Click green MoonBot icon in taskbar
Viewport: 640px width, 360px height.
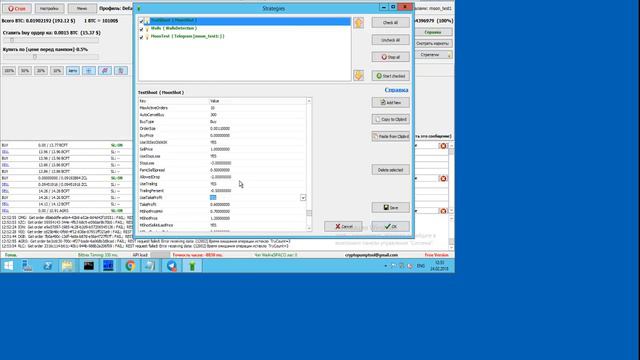pyautogui.click(x=192, y=266)
